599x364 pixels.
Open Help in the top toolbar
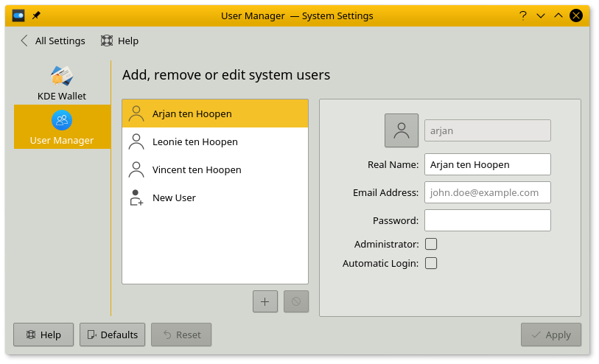click(119, 41)
